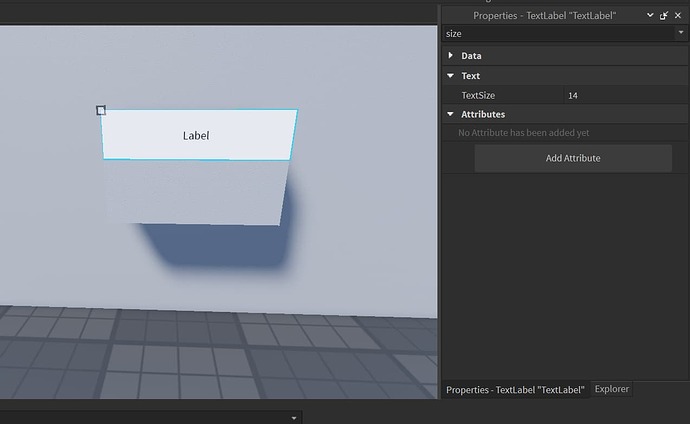Expand the Data section
The height and width of the screenshot is (424, 690).
pyautogui.click(x=451, y=55)
